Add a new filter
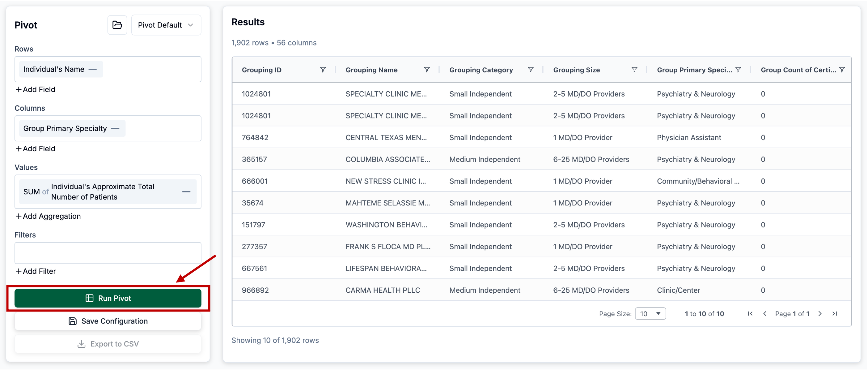 click(36, 271)
